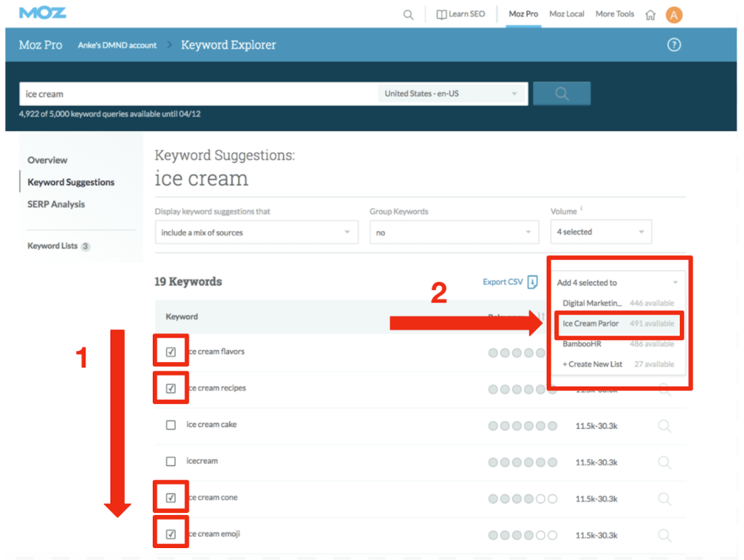The image size is (744, 560).
Task: Click the blue keyword search button
Action: tap(561, 94)
